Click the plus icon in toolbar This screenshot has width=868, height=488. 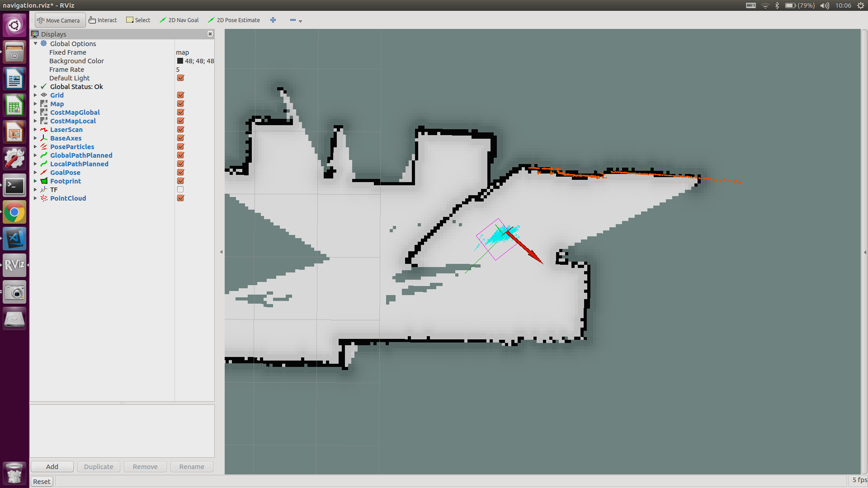(273, 20)
